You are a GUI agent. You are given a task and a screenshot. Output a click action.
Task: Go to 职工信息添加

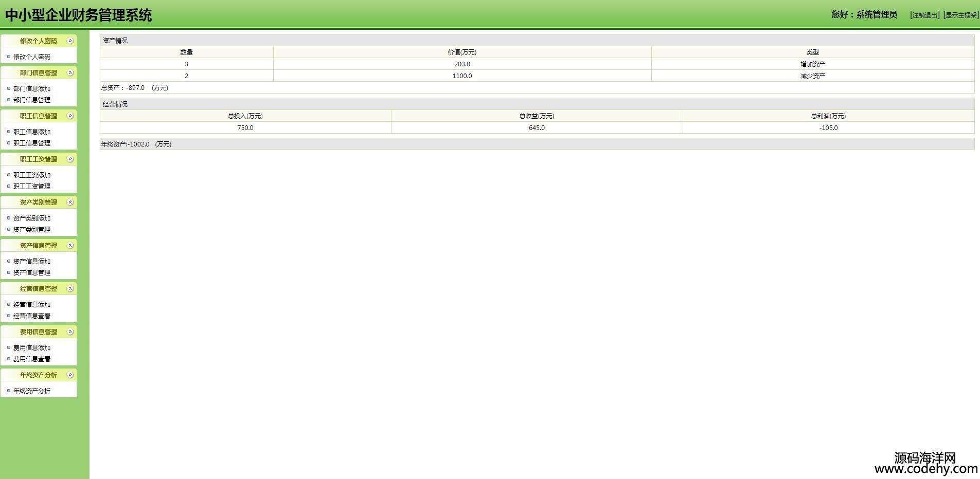[32, 132]
